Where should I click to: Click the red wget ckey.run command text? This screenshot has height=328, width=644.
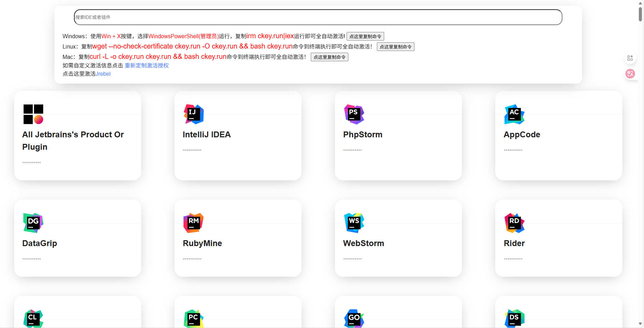pyautogui.click(x=192, y=46)
